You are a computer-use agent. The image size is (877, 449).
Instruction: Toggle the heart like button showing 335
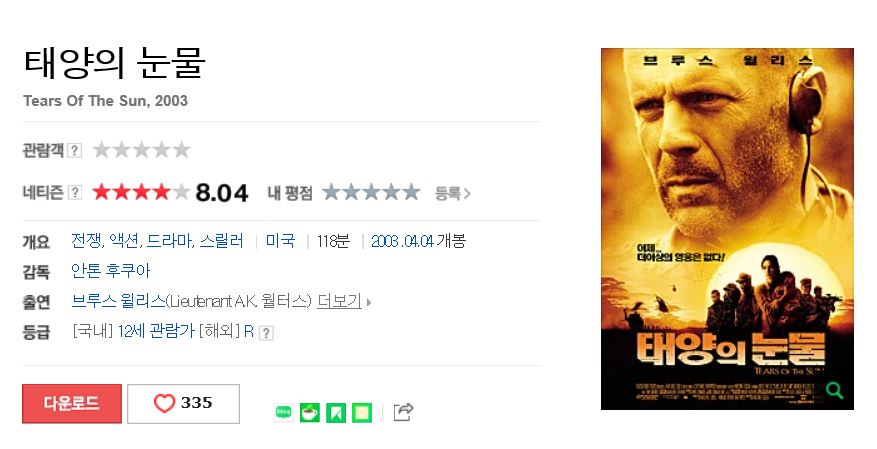click(183, 403)
